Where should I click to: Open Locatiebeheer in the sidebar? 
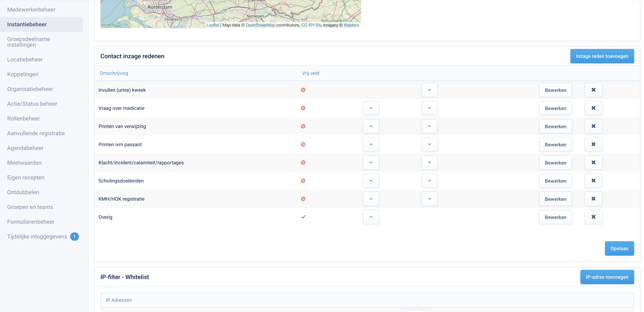pyautogui.click(x=25, y=60)
